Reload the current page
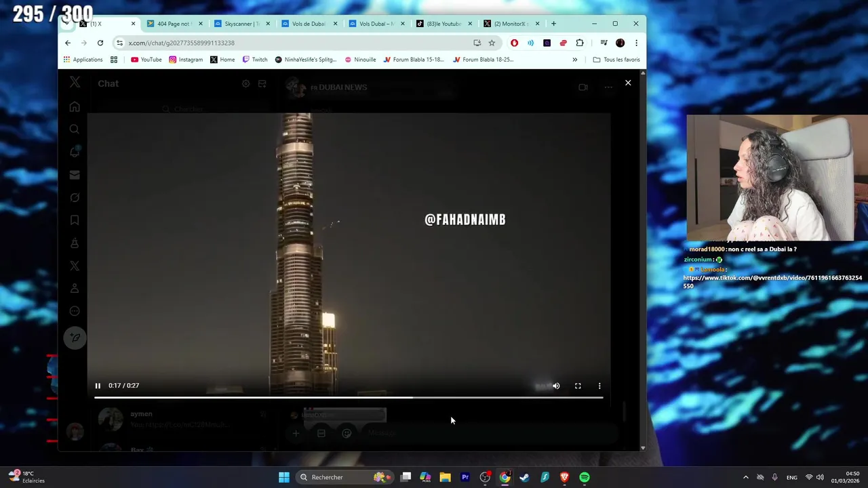868x488 pixels. [100, 43]
